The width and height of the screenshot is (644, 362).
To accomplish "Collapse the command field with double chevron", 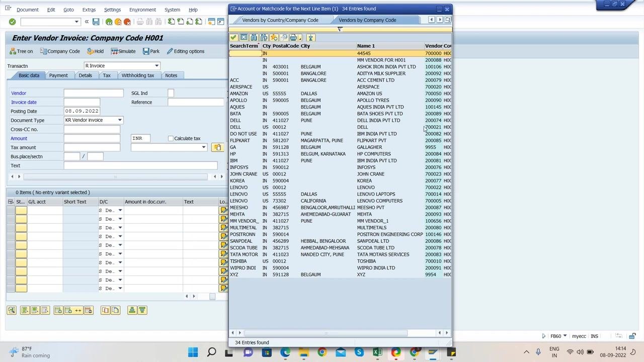I will [x=87, y=22].
